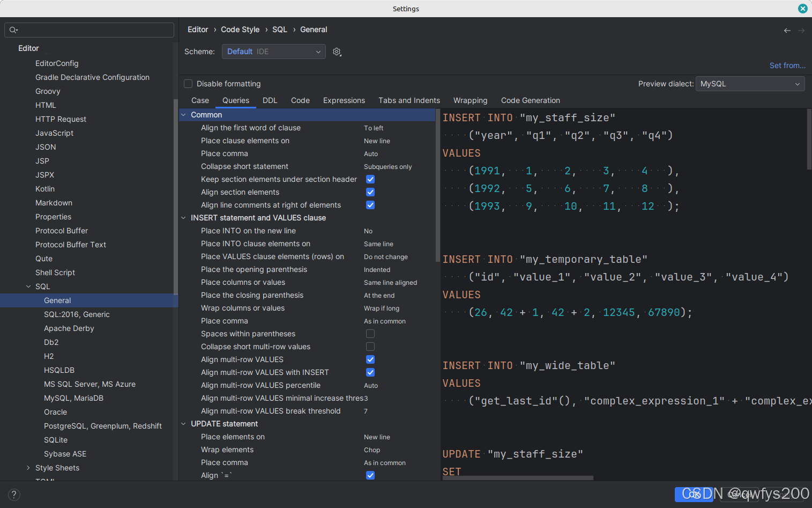Click the Set from... link

coord(787,65)
